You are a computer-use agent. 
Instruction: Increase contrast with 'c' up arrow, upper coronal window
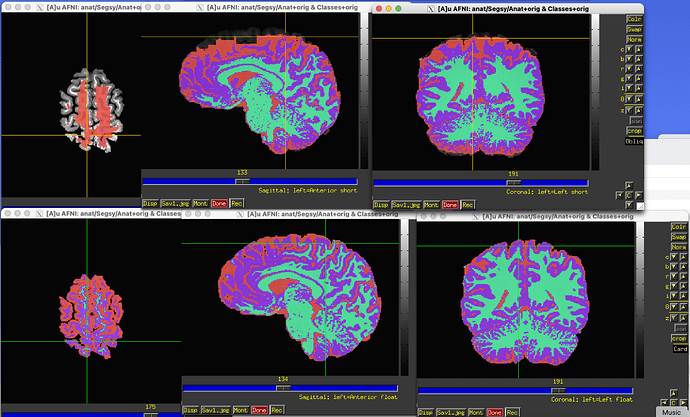639,49
